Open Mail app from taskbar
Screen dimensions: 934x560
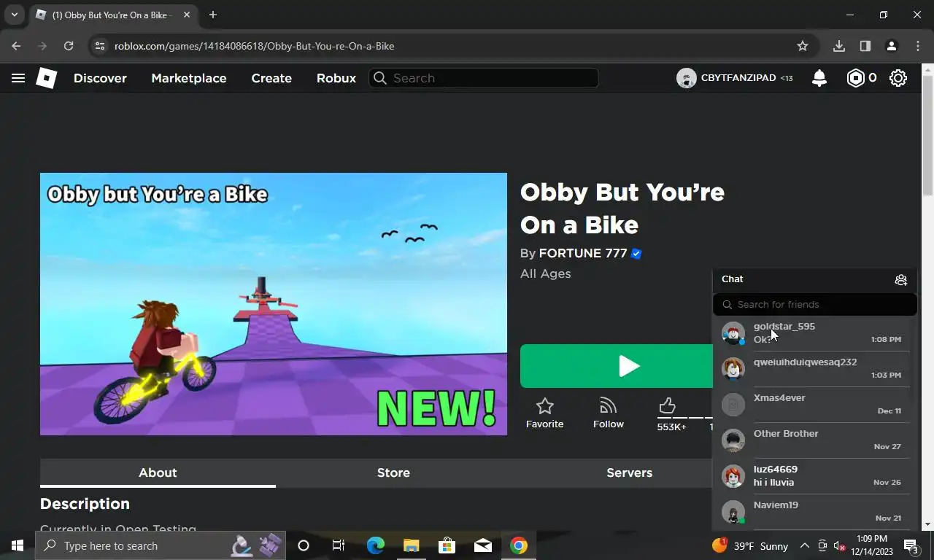click(482, 545)
